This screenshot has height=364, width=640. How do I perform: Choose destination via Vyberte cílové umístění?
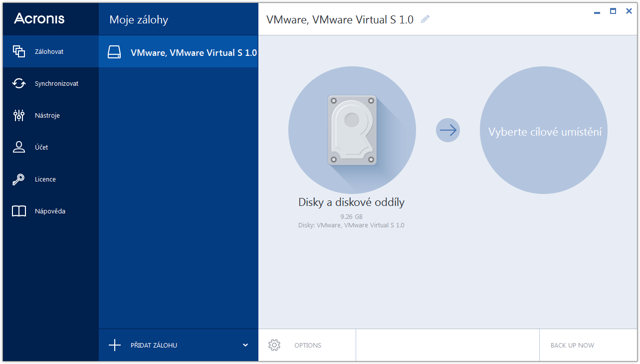click(x=544, y=130)
